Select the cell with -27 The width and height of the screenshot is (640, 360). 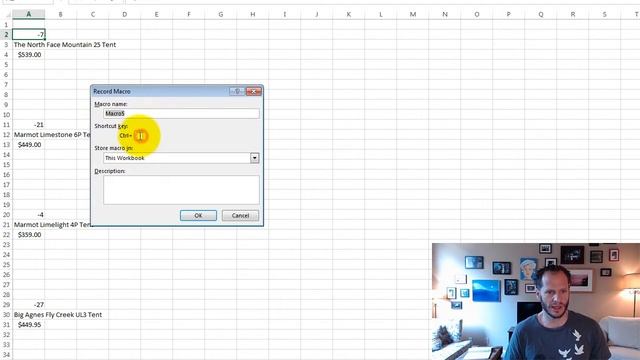[29, 304]
